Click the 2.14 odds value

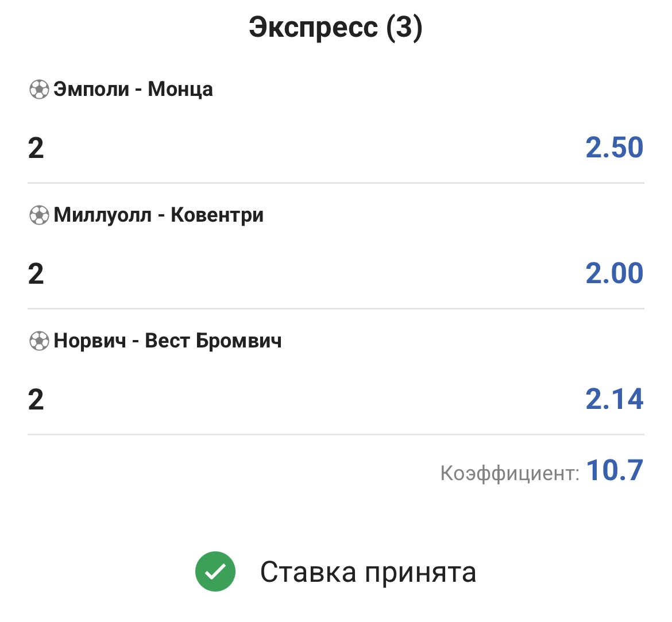click(x=614, y=399)
